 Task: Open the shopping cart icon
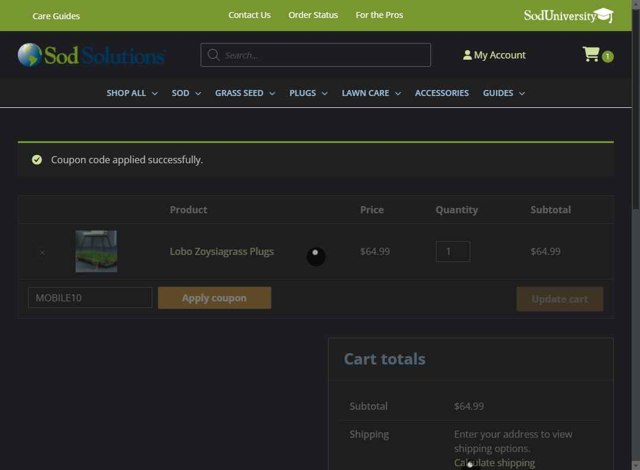pos(591,54)
